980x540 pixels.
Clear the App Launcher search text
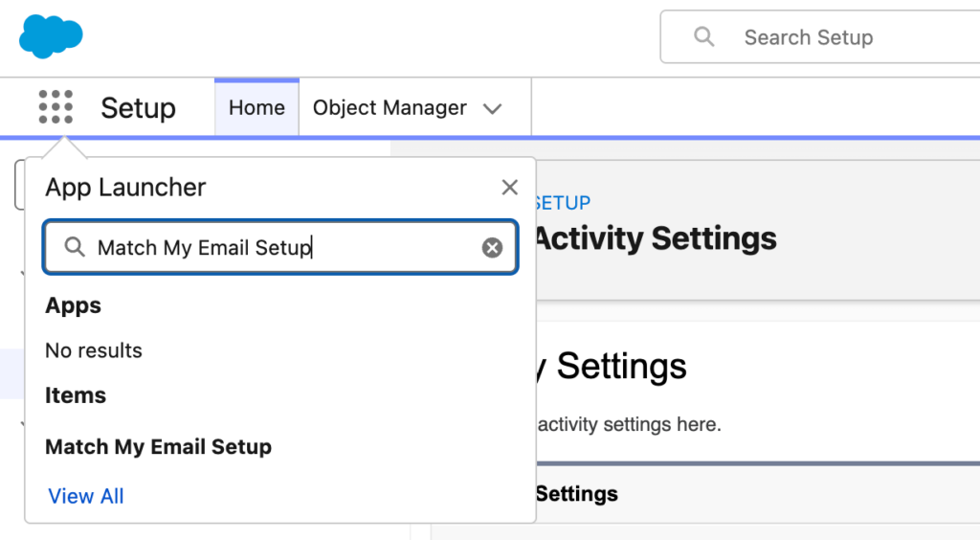pos(492,248)
